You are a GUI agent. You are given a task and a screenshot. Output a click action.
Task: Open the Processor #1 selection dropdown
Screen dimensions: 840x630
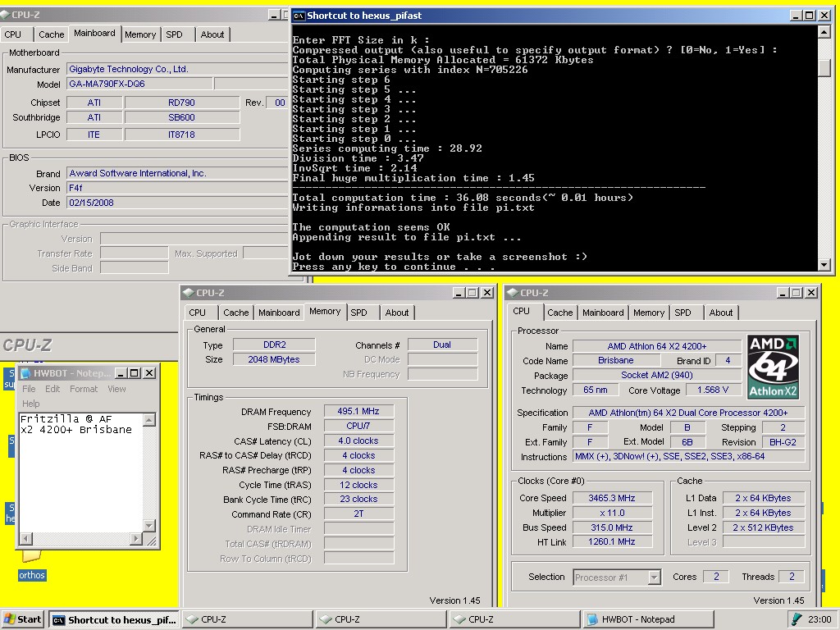tap(654, 577)
